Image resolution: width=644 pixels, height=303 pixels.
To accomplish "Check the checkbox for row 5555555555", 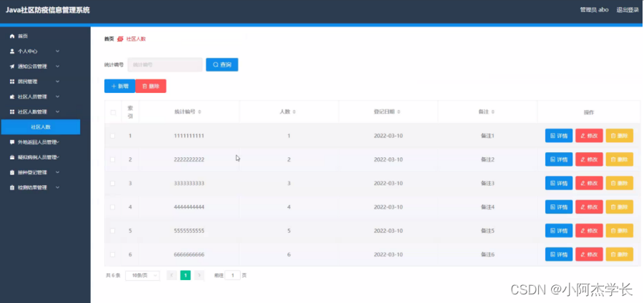I will pos(113,231).
